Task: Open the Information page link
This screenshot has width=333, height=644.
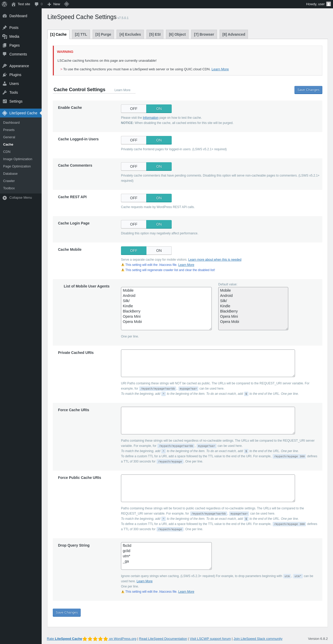Action: click(x=151, y=118)
